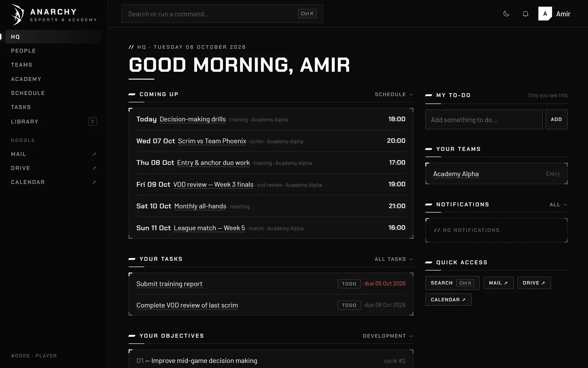Click the Add something to do field
Image resolution: width=588 pixels, height=368 pixels.
484,120
